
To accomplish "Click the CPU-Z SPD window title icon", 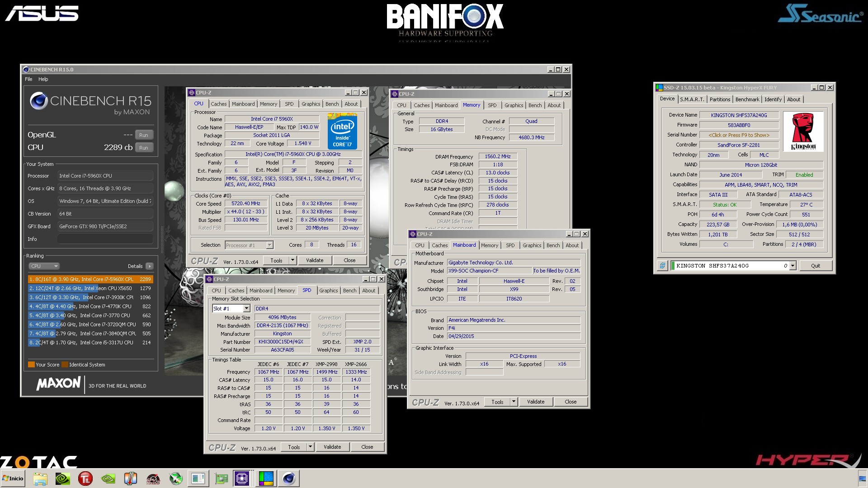I will pos(209,279).
